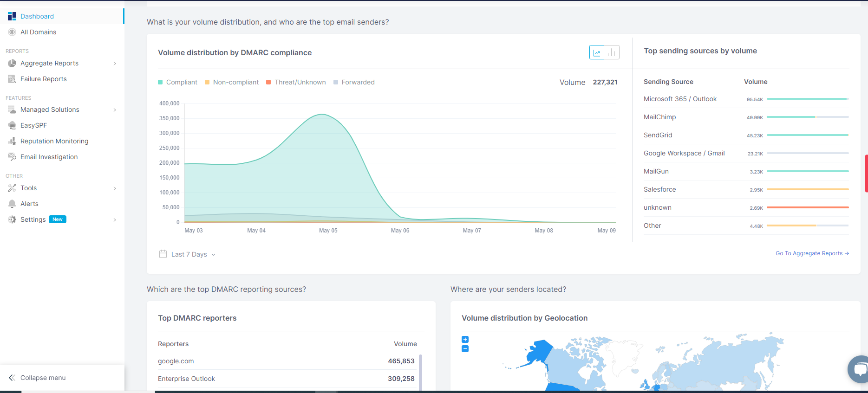Click Go To Aggregate Reports link
This screenshot has height=393, width=868.
[x=812, y=253]
